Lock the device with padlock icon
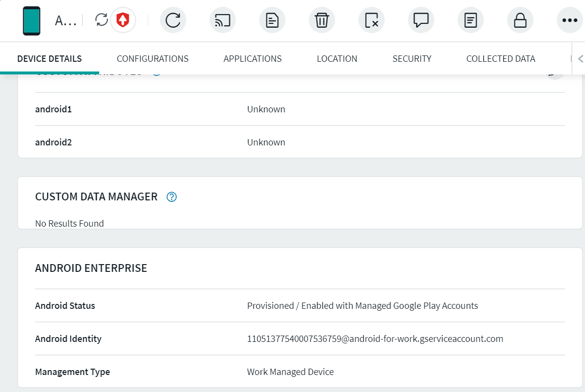 click(520, 20)
